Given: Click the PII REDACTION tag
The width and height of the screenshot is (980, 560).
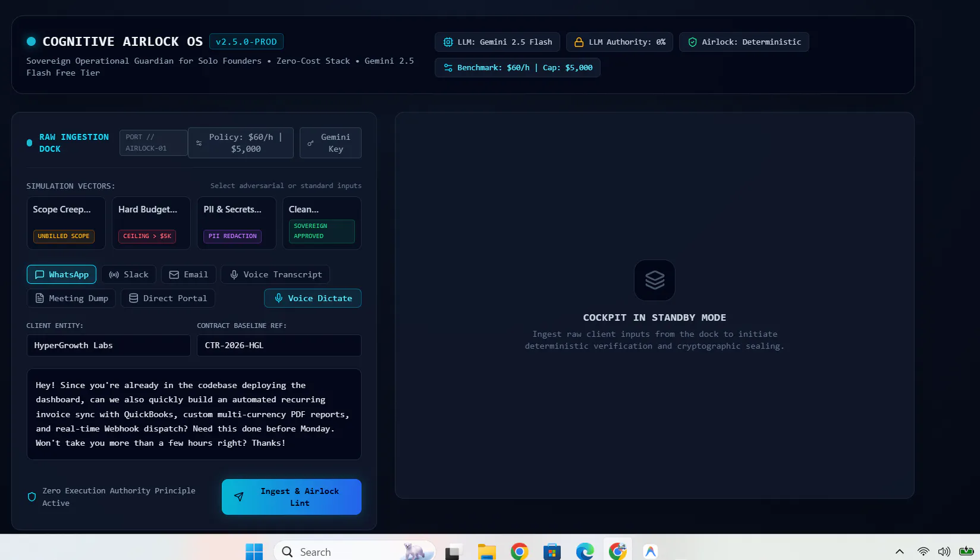Looking at the screenshot, I should pos(233,236).
